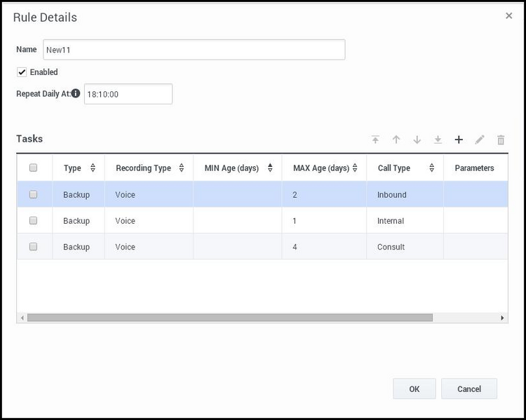Screen dimensions: 526x420
Task: Click the Parameters column header
Action: [474, 168]
